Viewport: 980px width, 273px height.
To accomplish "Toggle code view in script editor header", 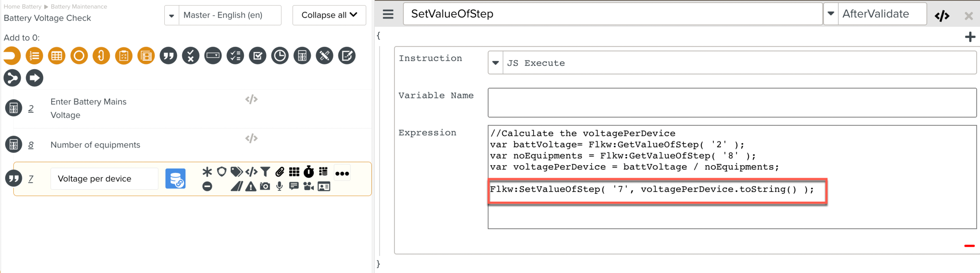I will click(942, 16).
